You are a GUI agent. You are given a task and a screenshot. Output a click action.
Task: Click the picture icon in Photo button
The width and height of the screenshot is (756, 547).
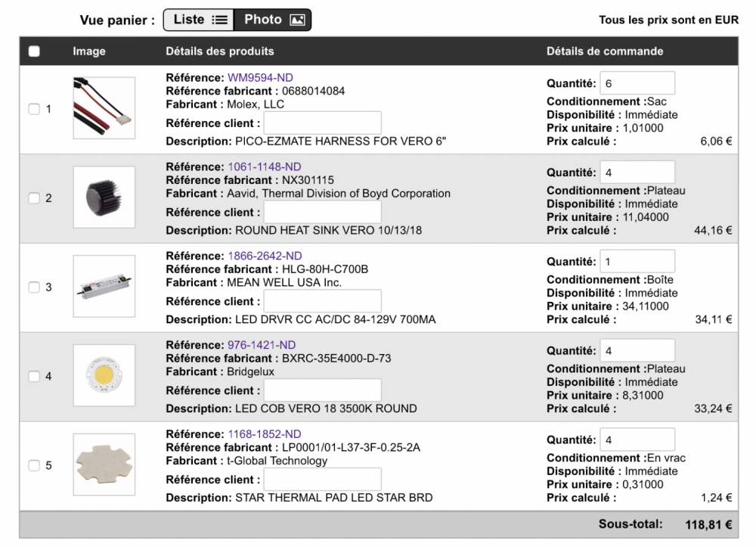point(297,20)
